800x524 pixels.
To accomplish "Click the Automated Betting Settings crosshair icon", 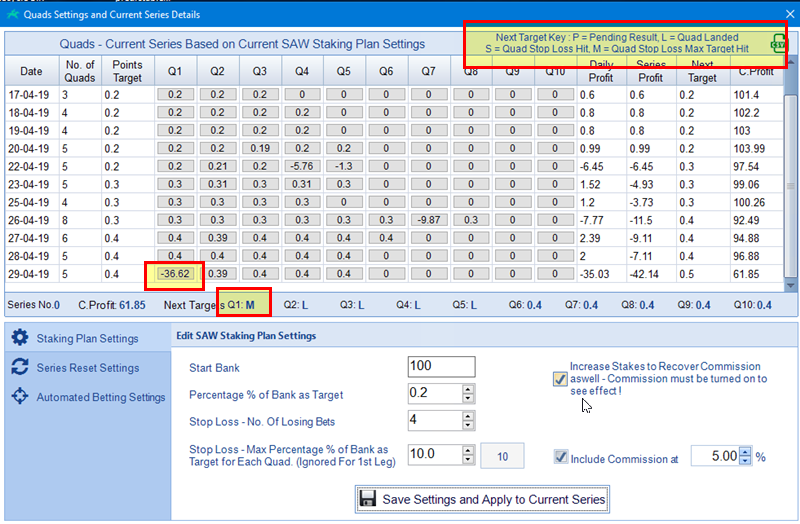I will pyautogui.click(x=20, y=396).
